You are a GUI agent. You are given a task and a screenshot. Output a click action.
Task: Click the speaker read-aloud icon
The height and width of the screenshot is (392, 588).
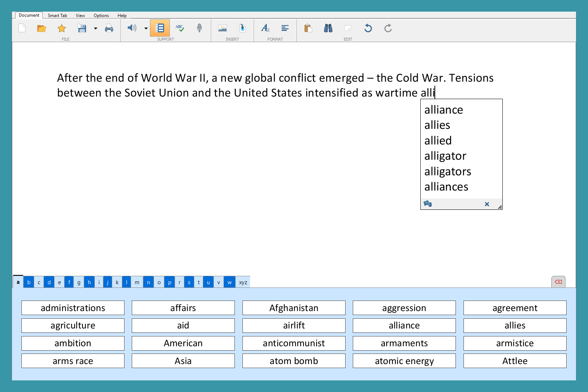point(132,28)
